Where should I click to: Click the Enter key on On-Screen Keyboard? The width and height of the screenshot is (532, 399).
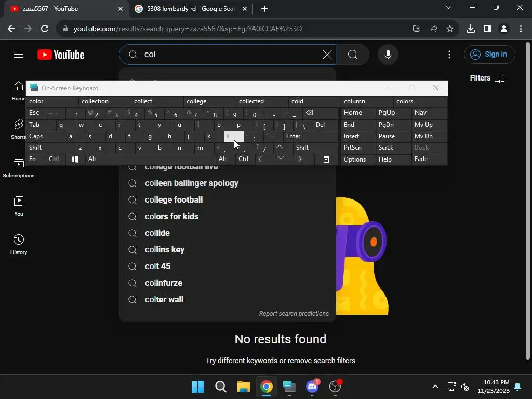tap(311, 137)
